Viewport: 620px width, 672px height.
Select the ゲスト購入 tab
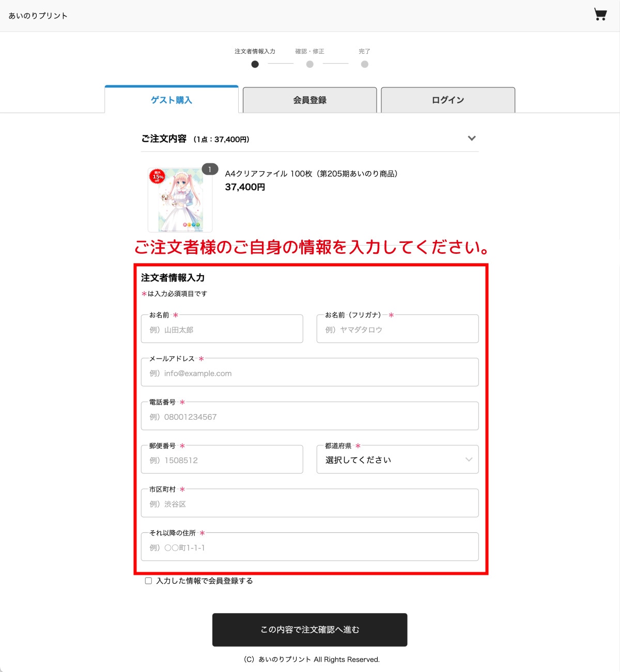171,100
